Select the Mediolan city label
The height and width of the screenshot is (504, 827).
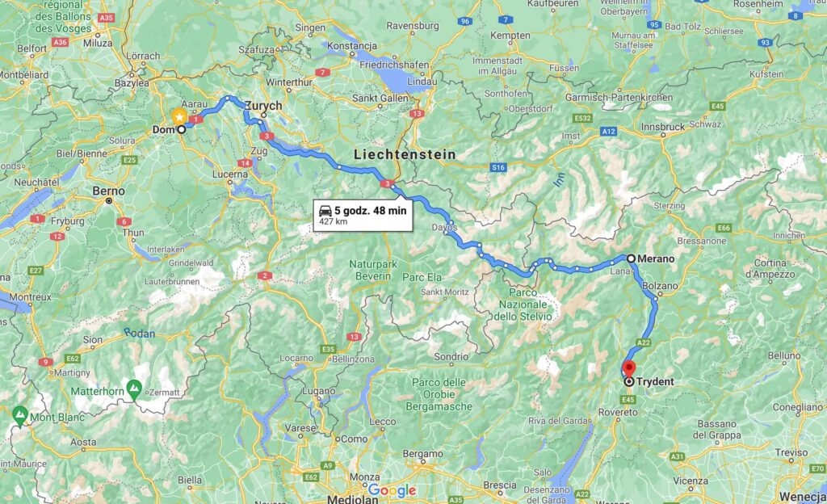point(352,498)
